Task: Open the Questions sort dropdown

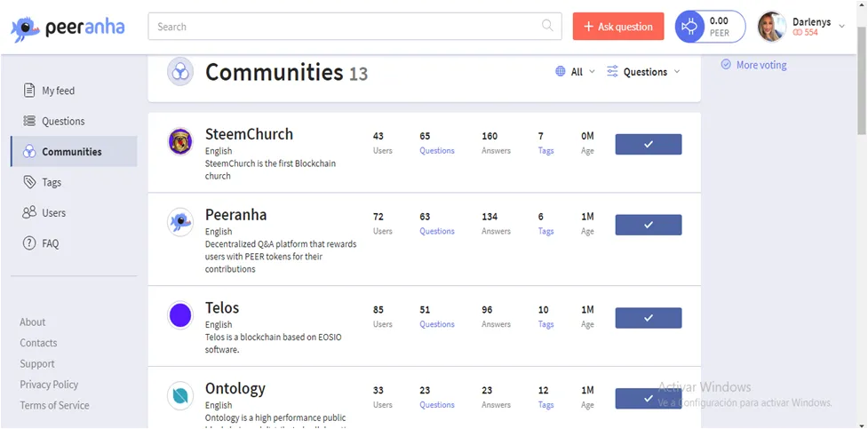Action: pos(643,72)
